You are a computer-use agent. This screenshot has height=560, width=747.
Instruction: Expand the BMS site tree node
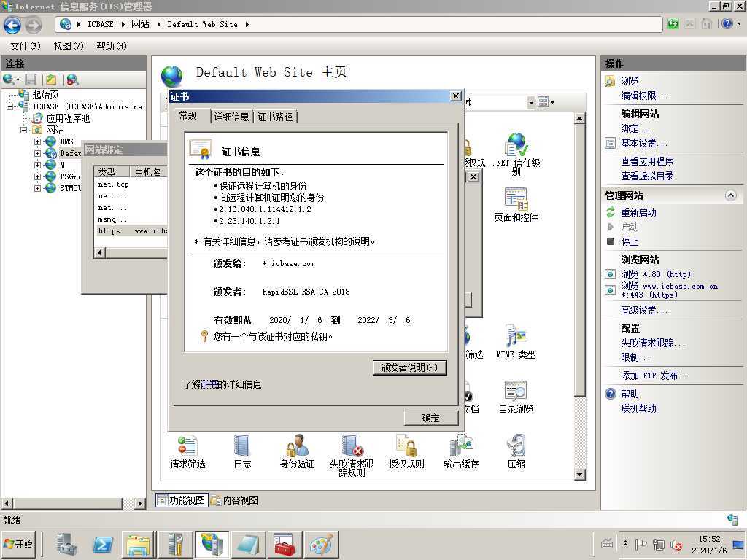[x=38, y=141]
